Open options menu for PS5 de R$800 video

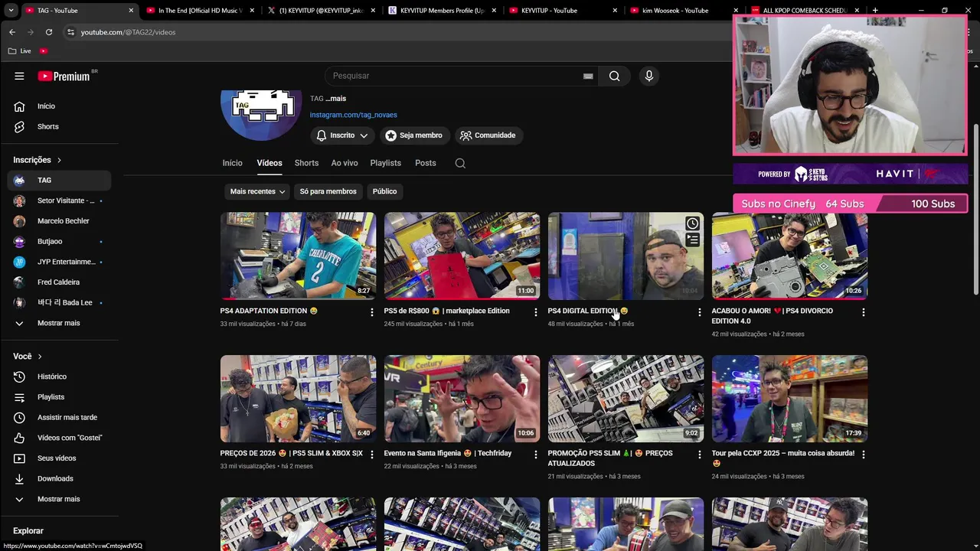(x=536, y=312)
